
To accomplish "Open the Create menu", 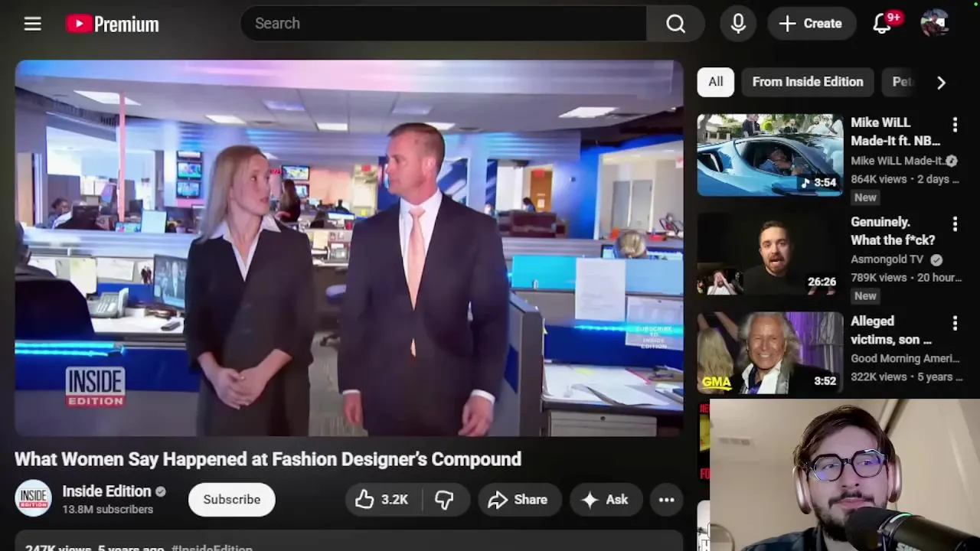I will 811,24.
